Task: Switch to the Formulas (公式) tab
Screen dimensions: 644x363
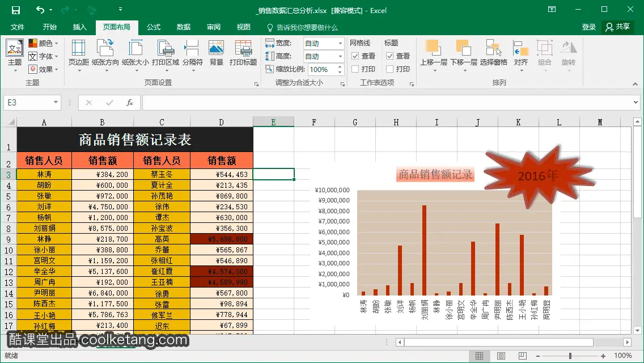Action: click(x=154, y=27)
